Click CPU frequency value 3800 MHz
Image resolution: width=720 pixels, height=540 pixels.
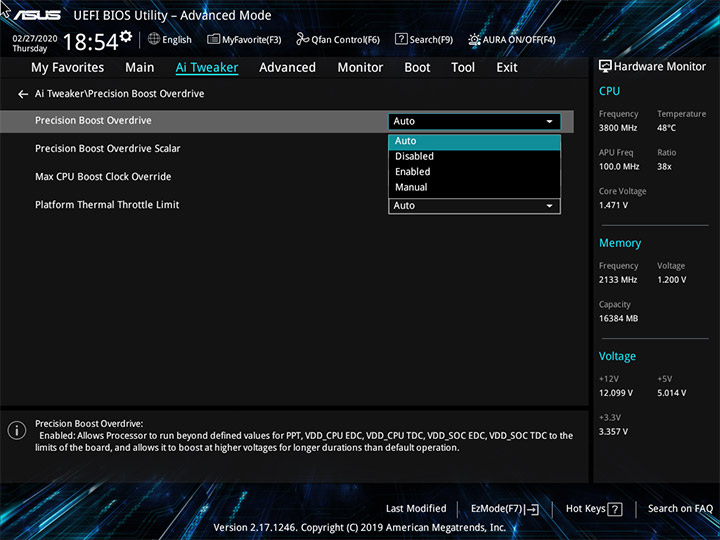click(618, 128)
